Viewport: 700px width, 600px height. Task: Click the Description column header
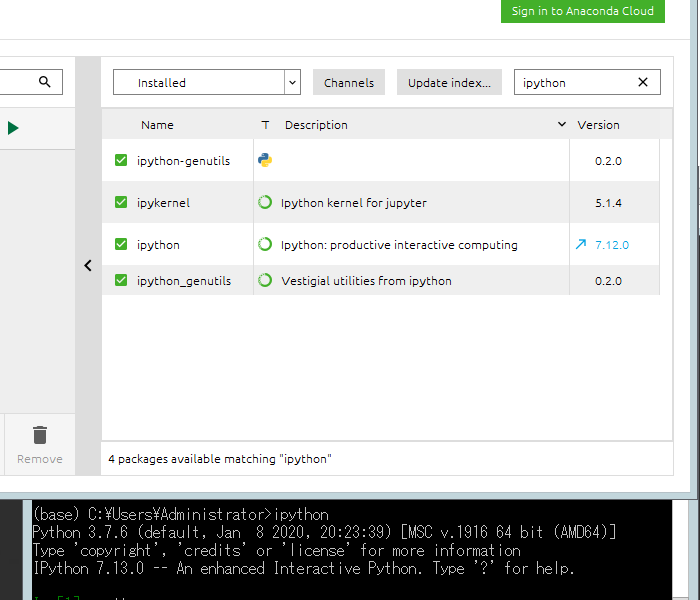click(x=316, y=125)
